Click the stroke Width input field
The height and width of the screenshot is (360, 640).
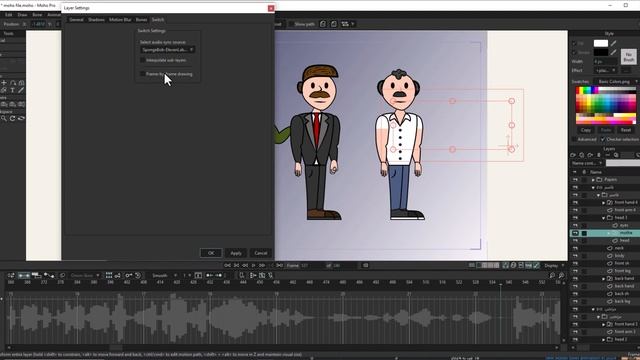tap(605, 61)
